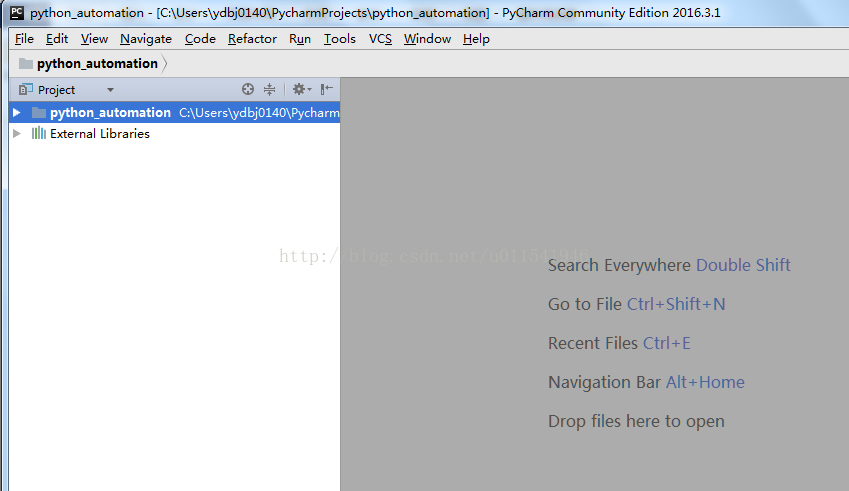The image size is (849, 491).
Task: Open the Tools menu
Action: pos(339,39)
